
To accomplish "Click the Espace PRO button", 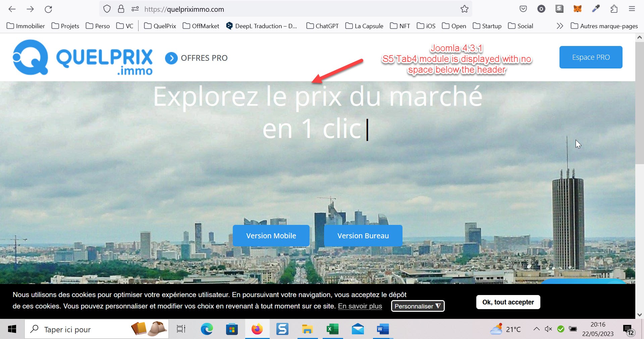I will 591,57.
